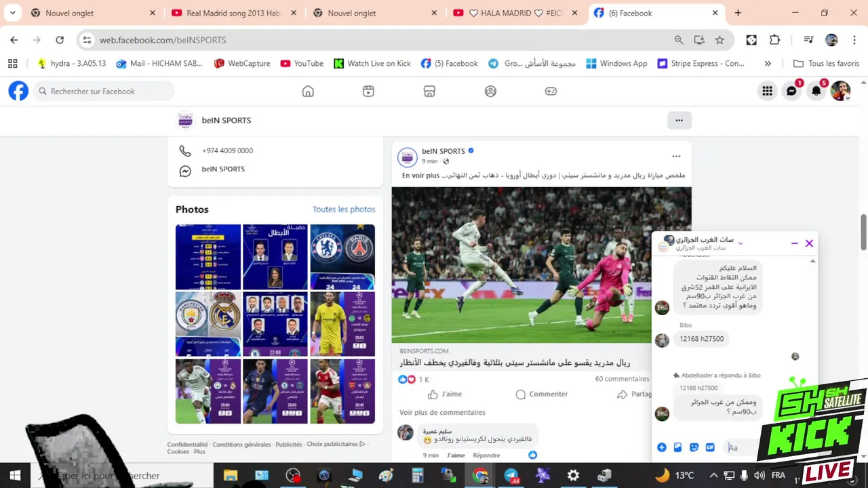This screenshot has height=488, width=868.
Task: Like the post with J'aime button
Action: [445, 394]
